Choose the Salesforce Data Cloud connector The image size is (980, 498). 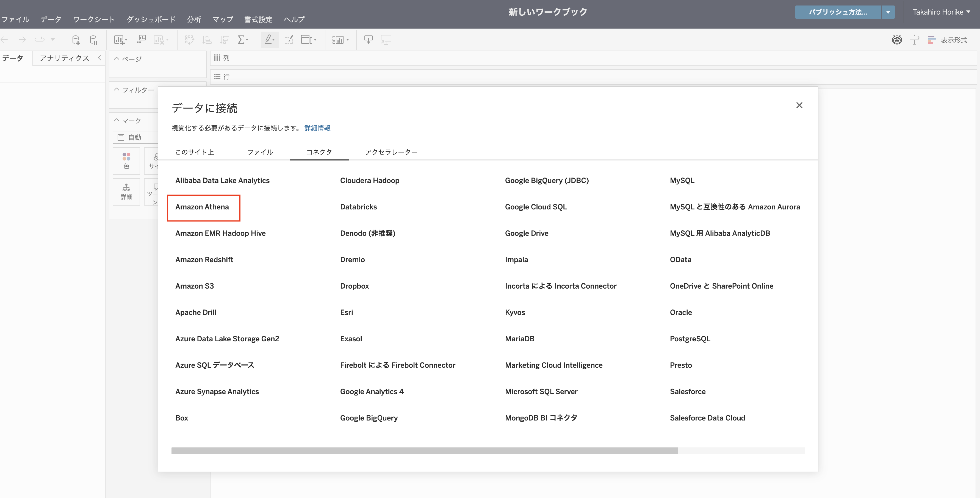707,418
